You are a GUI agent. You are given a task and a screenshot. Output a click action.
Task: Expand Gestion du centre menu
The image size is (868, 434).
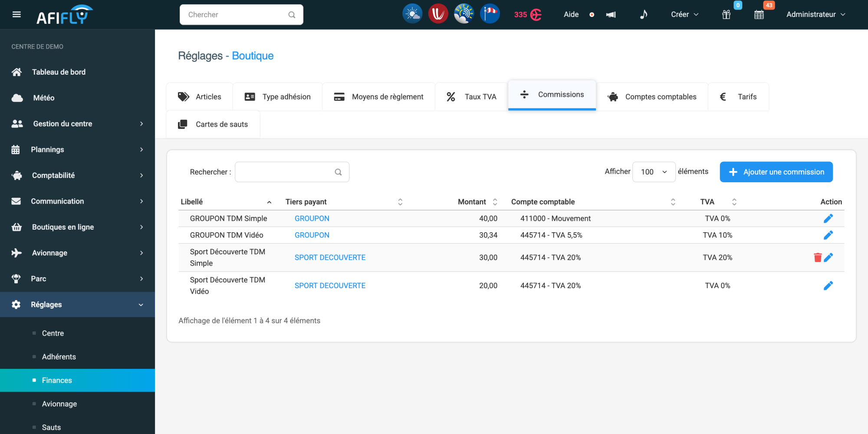[x=77, y=124]
